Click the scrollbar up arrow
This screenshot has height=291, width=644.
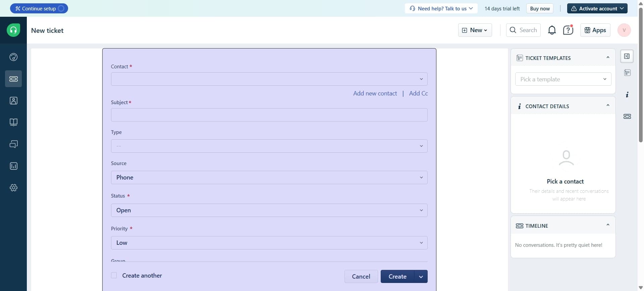(641, 3)
